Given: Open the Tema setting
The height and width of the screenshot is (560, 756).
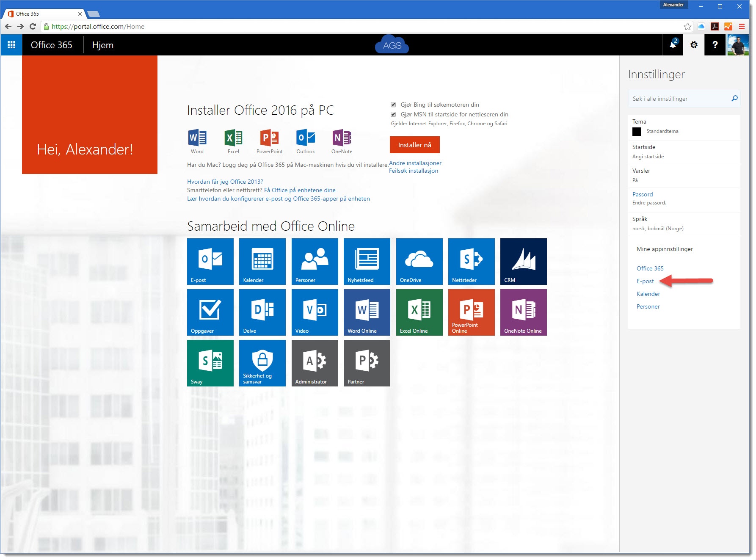Looking at the screenshot, I should (684, 127).
